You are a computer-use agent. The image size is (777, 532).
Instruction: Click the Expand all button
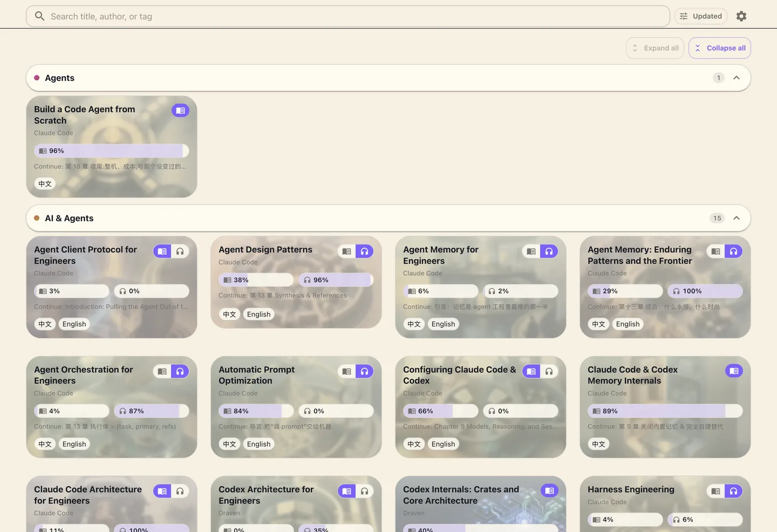point(655,48)
